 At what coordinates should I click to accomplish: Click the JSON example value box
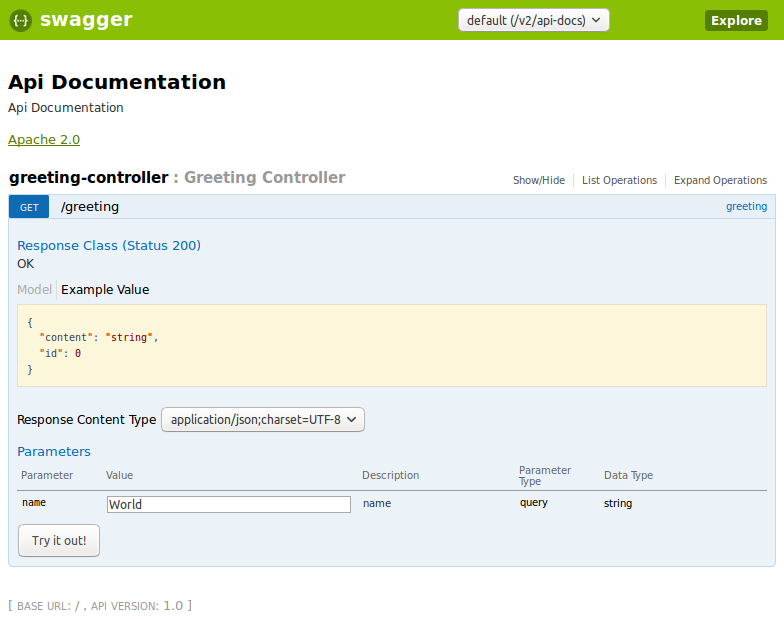(x=392, y=346)
